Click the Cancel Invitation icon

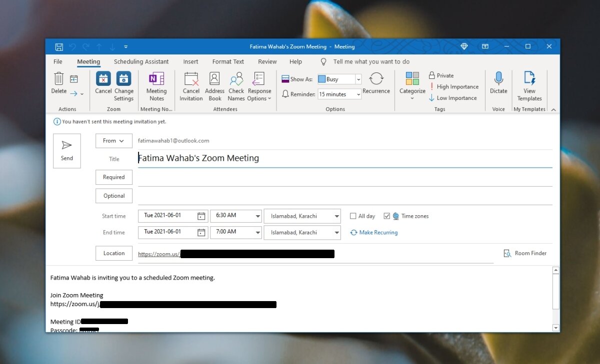coord(191,85)
